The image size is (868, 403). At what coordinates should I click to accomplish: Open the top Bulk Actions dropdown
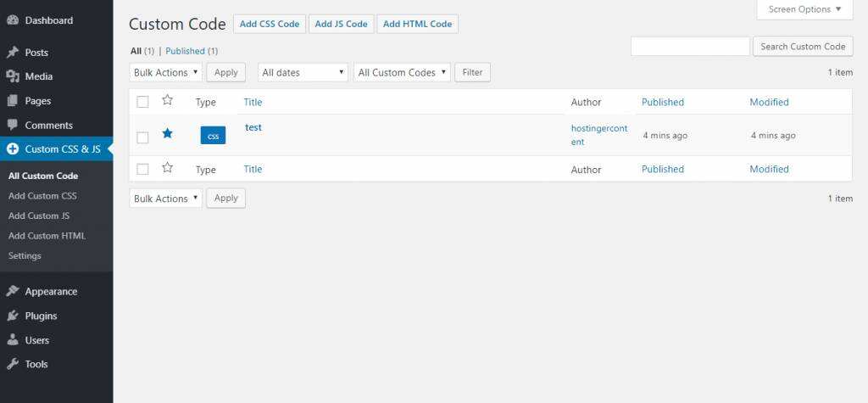pos(166,73)
